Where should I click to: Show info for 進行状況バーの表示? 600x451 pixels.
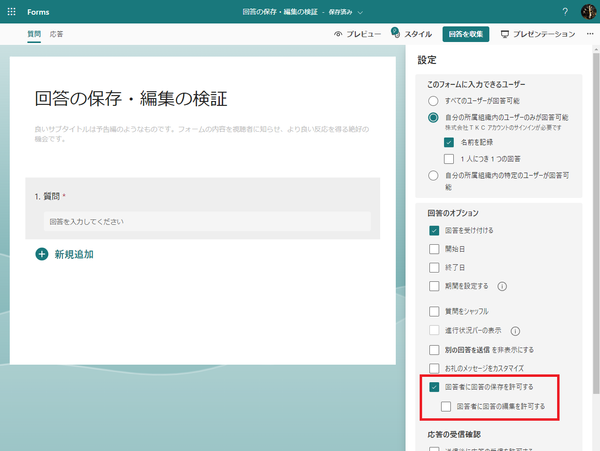click(515, 331)
